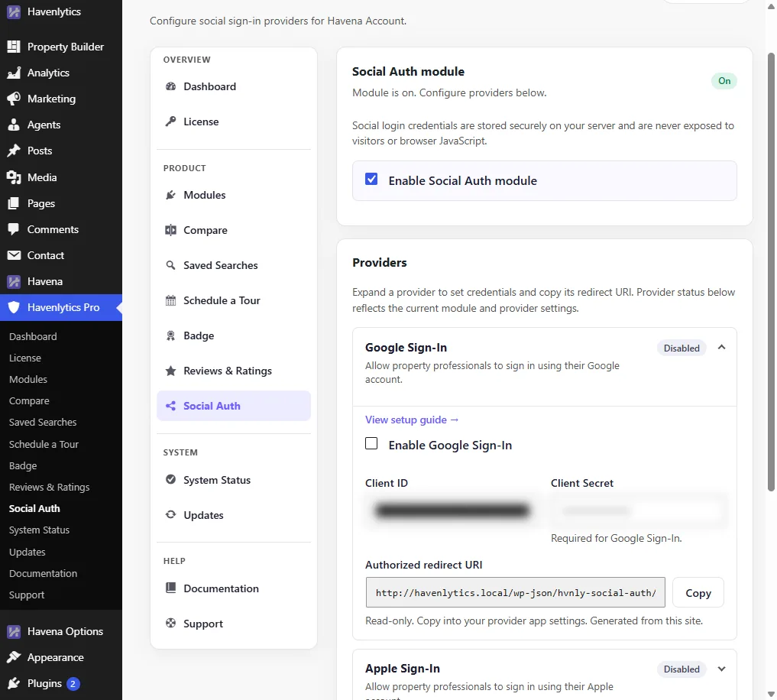This screenshot has width=777, height=700.
Task: Click the Appearance paintbrush icon
Action: pyautogui.click(x=14, y=657)
